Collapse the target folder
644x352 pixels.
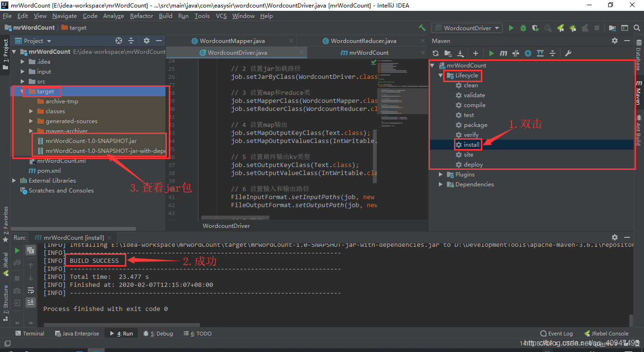click(x=23, y=92)
